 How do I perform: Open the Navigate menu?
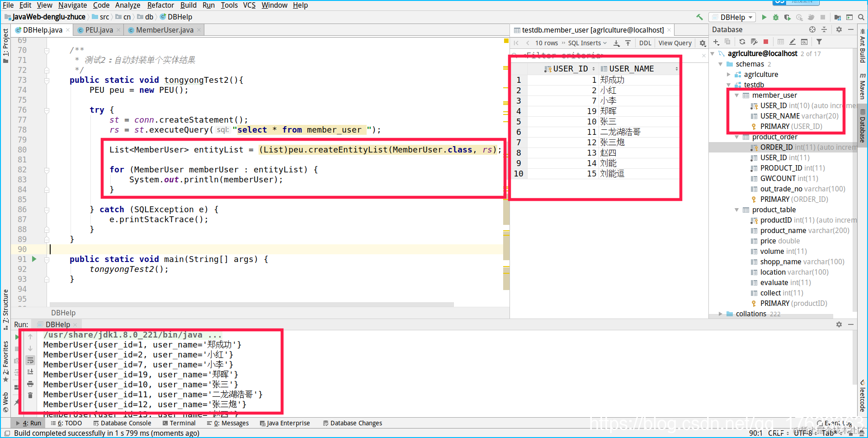pos(72,5)
